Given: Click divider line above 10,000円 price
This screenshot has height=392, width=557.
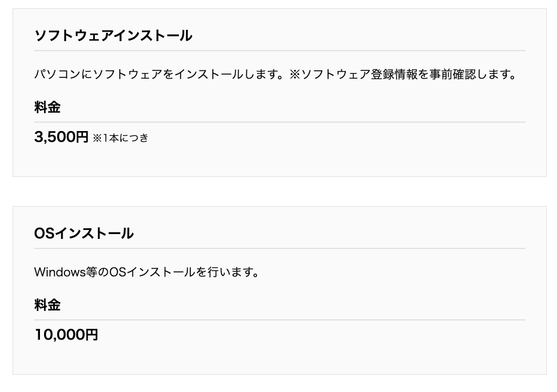Looking at the screenshot, I should coord(280,320).
